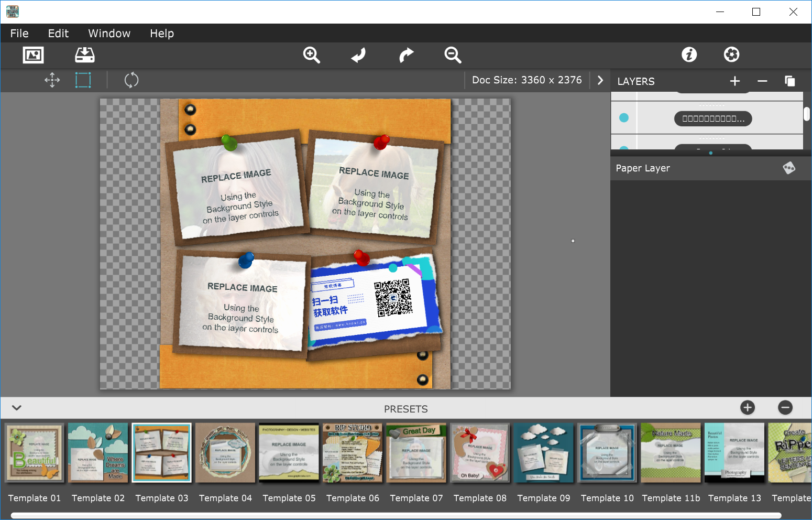
Task: Click the open image icon in toolbar
Action: pos(33,55)
